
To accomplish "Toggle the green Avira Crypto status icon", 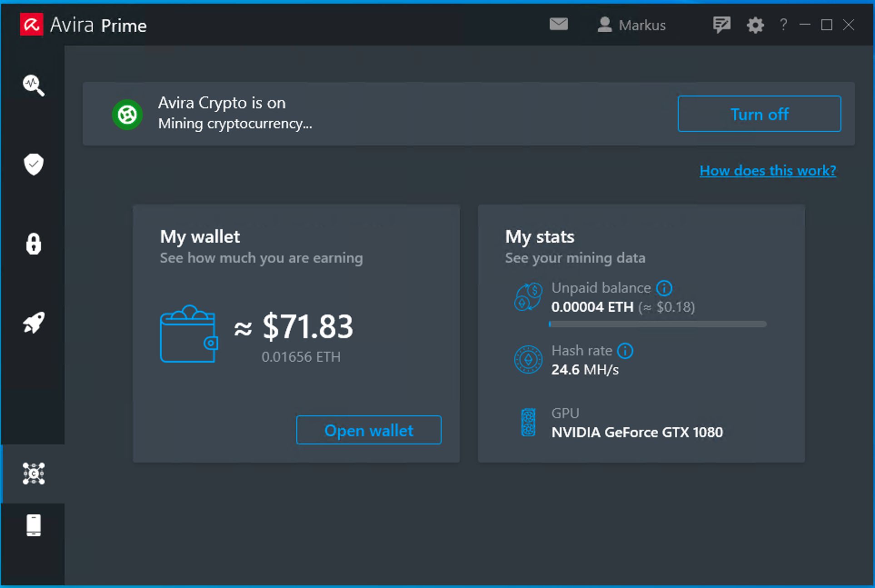I will pyautogui.click(x=127, y=114).
